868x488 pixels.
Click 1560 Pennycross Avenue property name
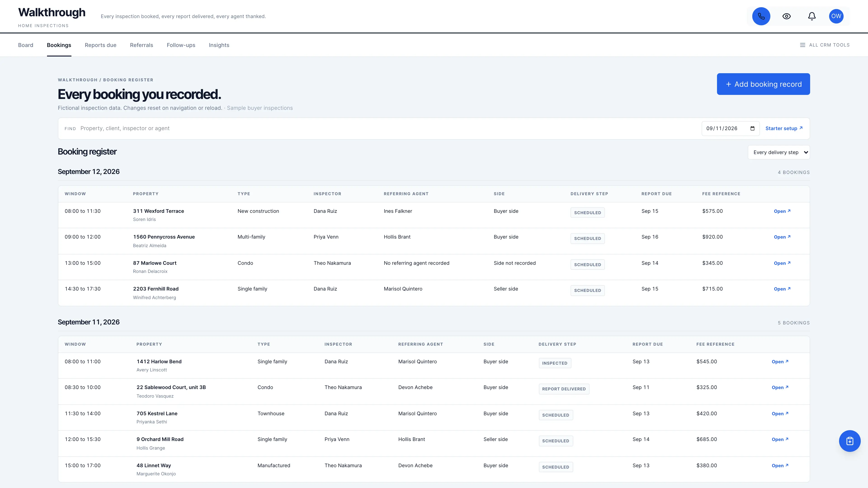[x=164, y=237]
